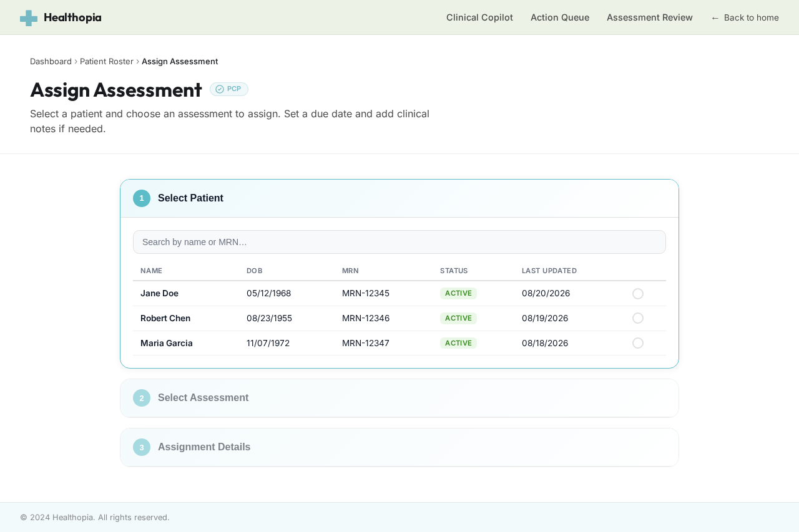Viewport: 799px width, 532px height.
Task: Sort by the MRN column header
Action: [350, 271]
